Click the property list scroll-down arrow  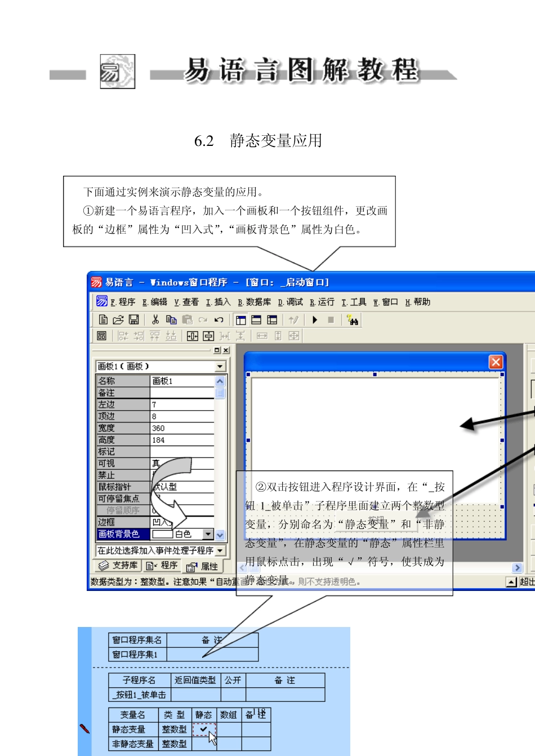click(220, 535)
